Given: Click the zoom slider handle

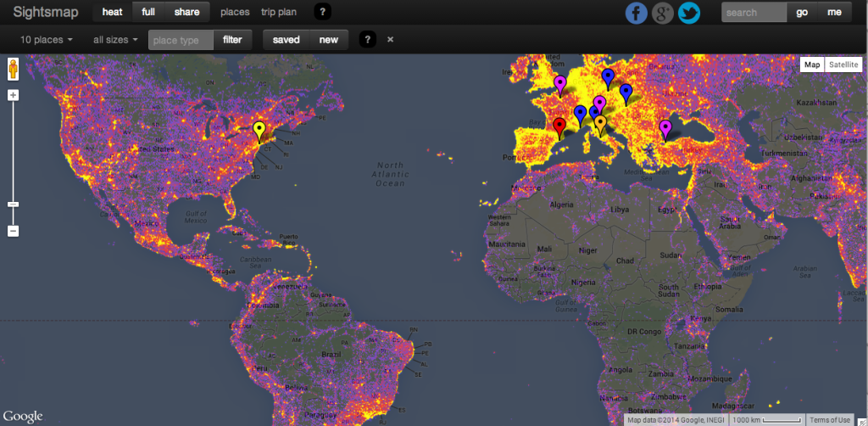Looking at the screenshot, I should coord(14,205).
